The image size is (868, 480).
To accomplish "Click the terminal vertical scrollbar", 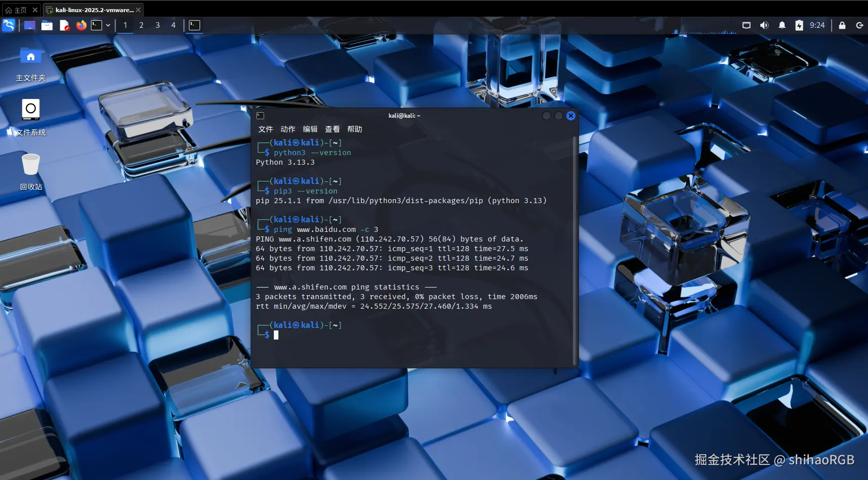I will coord(575,250).
